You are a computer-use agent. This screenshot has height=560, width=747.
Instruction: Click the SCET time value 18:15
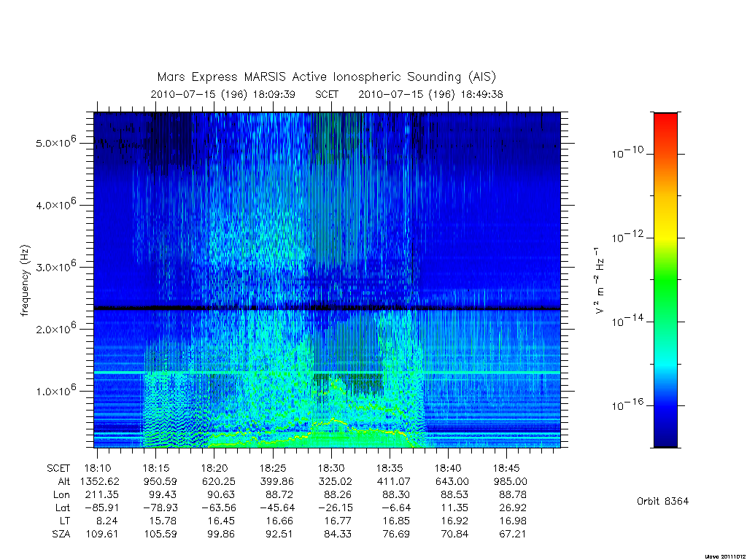point(156,468)
